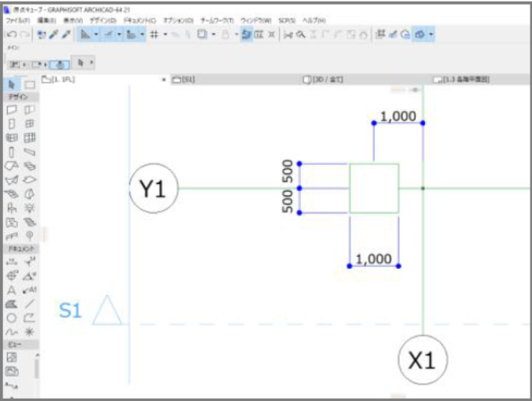Switch to the [S1] section tab
The width and height of the screenshot is (532, 401).
(x=184, y=79)
